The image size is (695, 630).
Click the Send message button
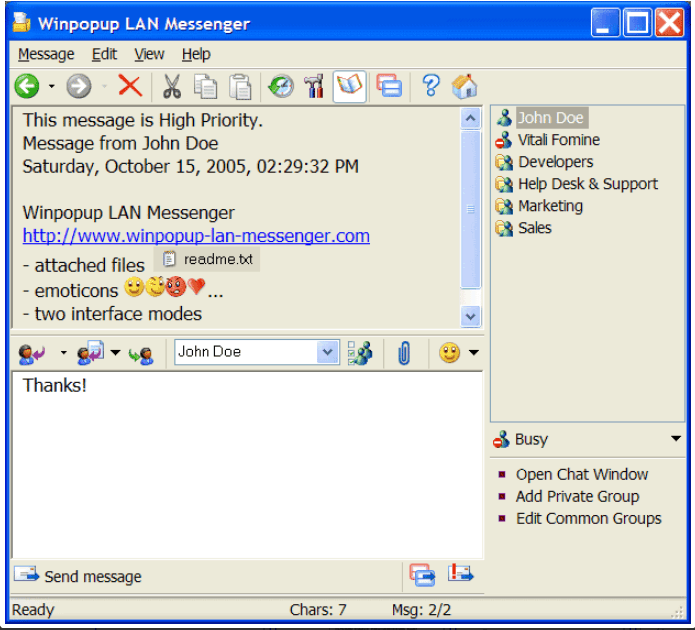click(x=78, y=576)
